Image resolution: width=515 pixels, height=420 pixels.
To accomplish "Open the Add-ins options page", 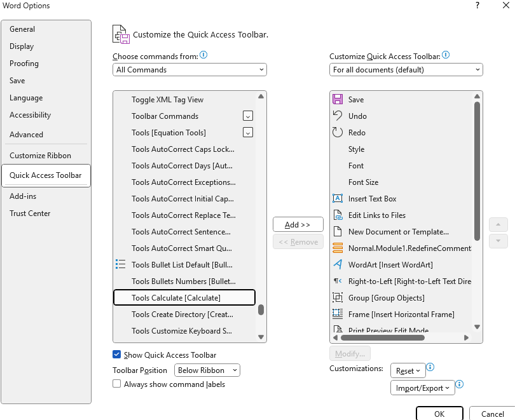I will point(46,196).
